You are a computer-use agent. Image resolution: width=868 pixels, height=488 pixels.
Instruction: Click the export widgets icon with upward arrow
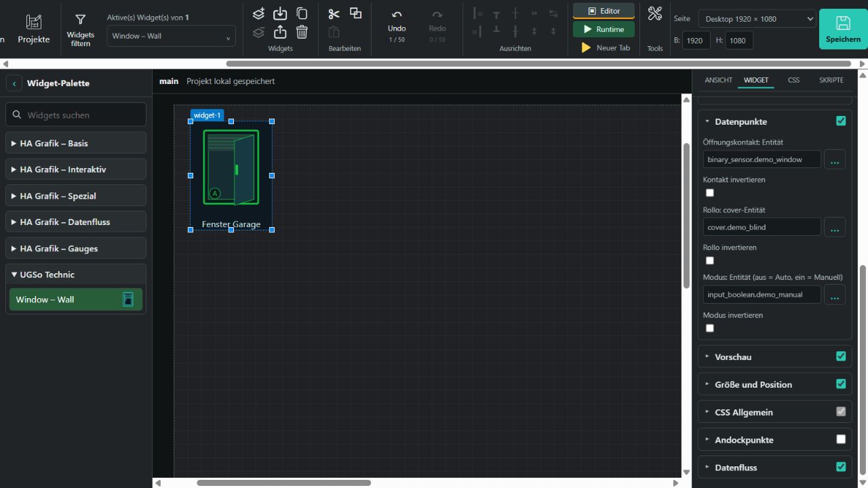280,32
